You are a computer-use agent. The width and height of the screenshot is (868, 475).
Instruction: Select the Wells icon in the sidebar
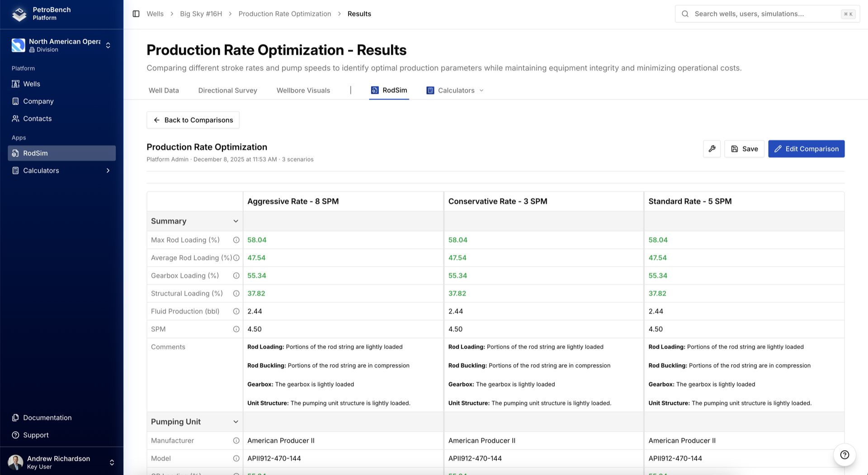pyautogui.click(x=15, y=84)
